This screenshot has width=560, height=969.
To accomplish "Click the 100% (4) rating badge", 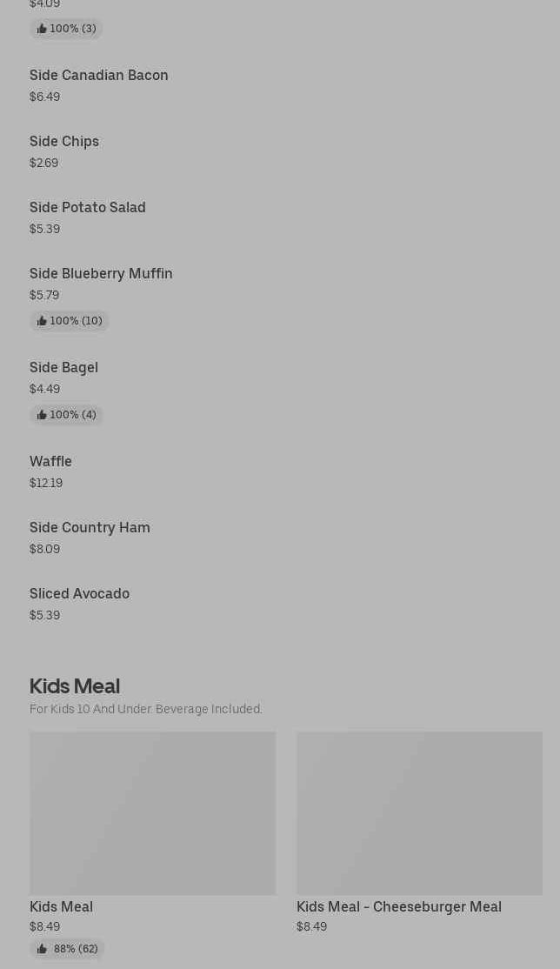I will pos(66,415).
